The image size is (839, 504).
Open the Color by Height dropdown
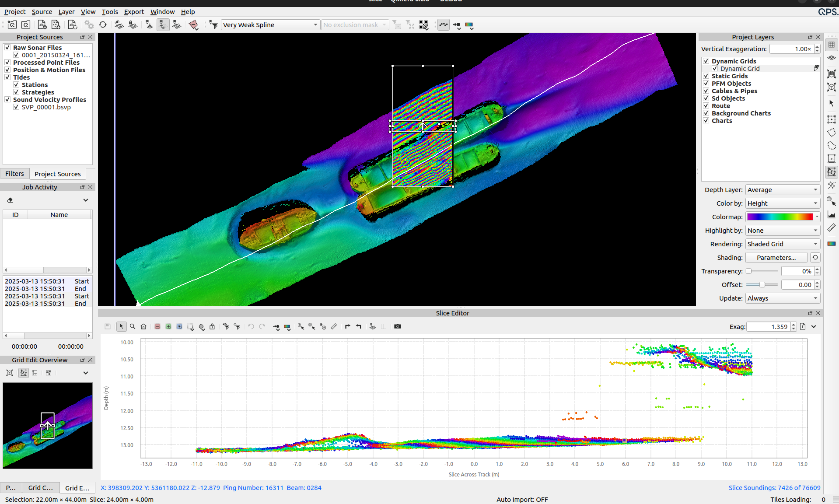click(x=782, y=203)
